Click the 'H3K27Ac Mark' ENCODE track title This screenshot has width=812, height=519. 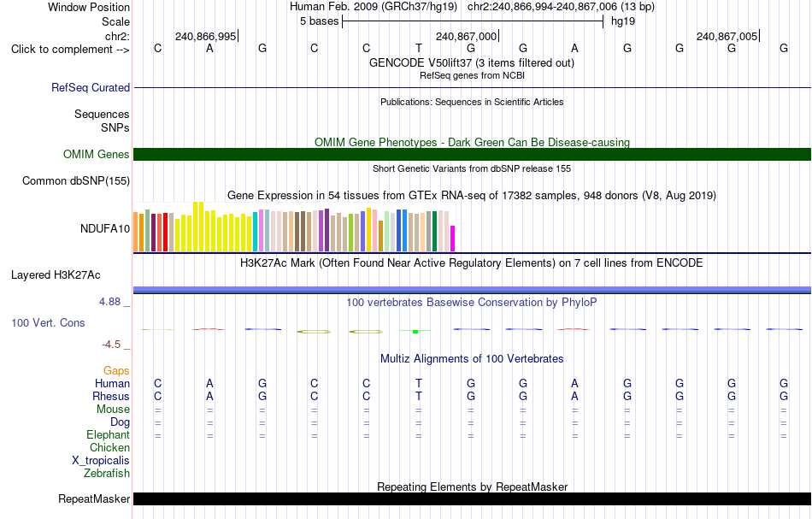472,262
